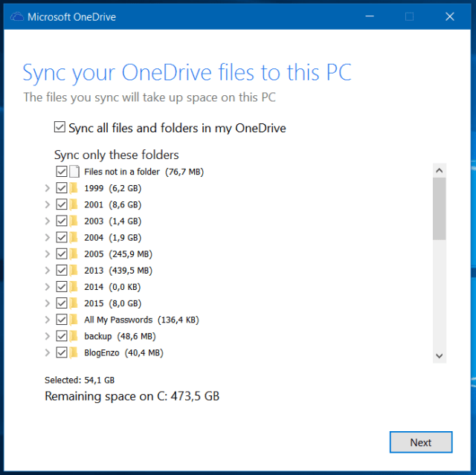
Task: Click the folder list scroll up arrow
Action: [439, 170]
